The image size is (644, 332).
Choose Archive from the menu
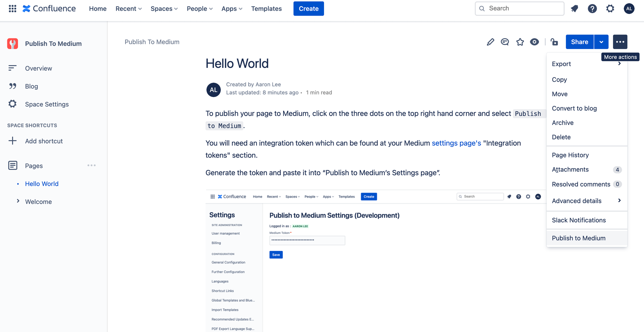pyautogui.click(x=587, y=123)
